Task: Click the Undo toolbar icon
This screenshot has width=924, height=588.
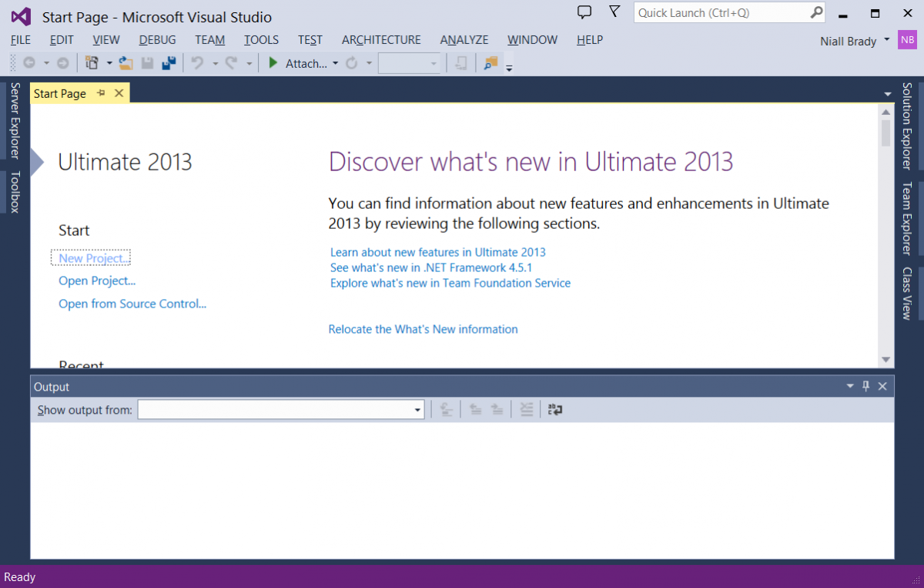Action: (x=197, y=63)
